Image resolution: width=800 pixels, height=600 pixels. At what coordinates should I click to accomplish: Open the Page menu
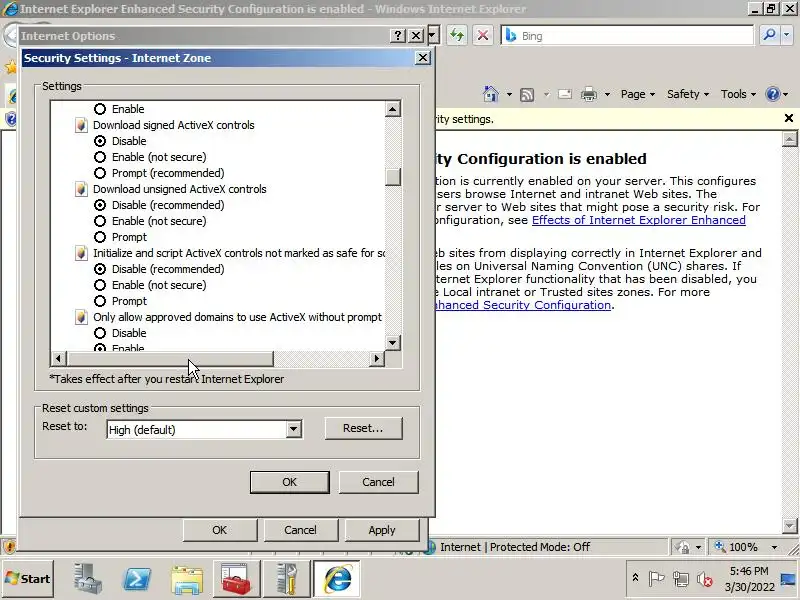click(x=638, y=94)
